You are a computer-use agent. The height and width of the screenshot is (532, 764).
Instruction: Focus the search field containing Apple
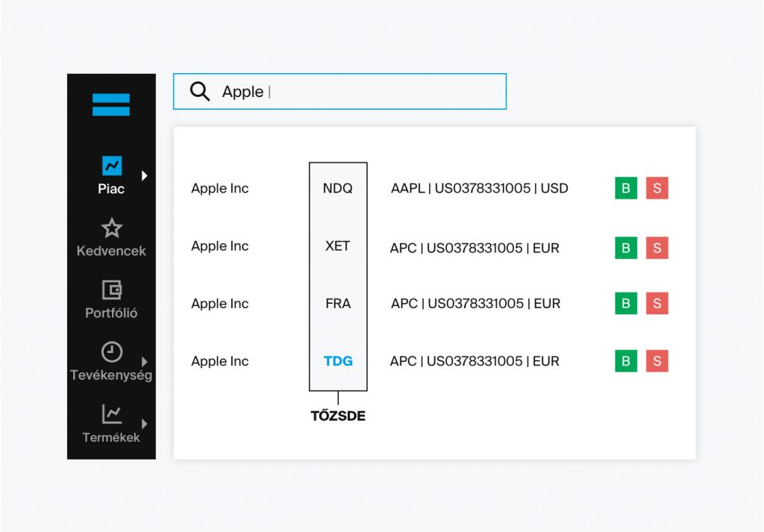point(339,92)
